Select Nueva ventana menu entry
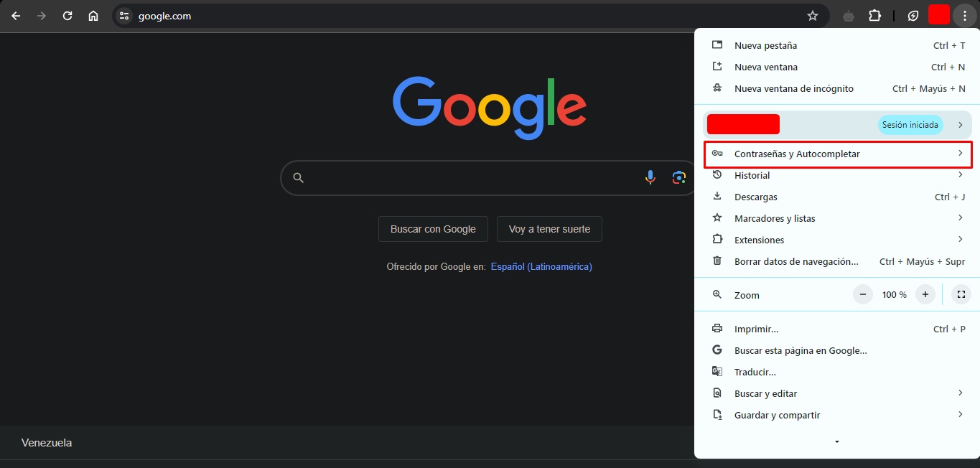980x468 pixels. [x=837, y=67]
